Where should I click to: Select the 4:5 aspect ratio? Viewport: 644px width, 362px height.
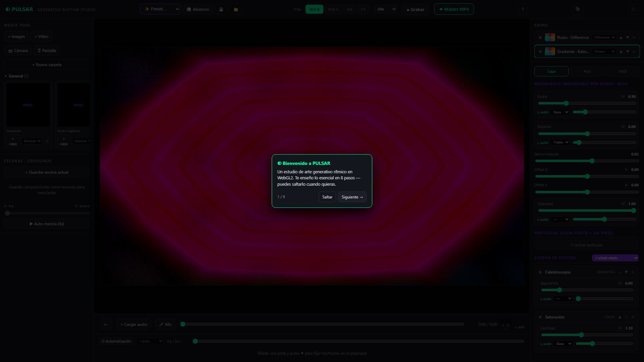click(350, 9)
